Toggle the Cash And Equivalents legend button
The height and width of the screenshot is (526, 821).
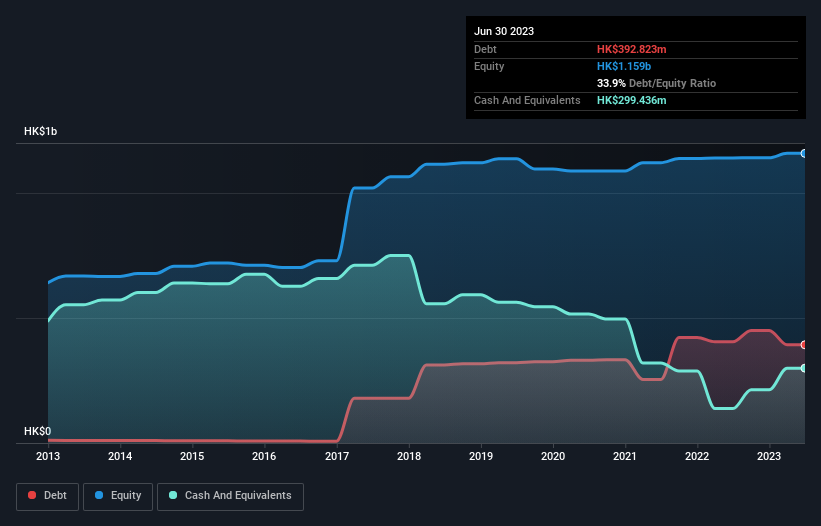click(x=230, y=496)
